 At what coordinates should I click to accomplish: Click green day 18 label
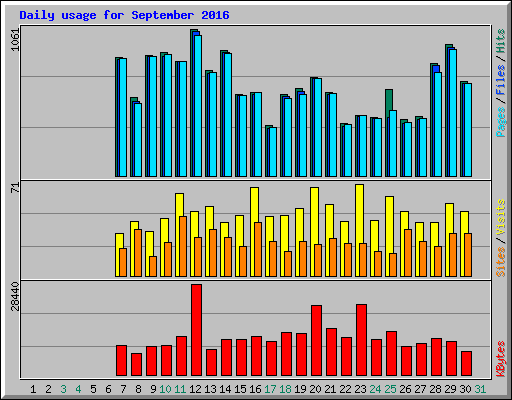coord(285,389)
